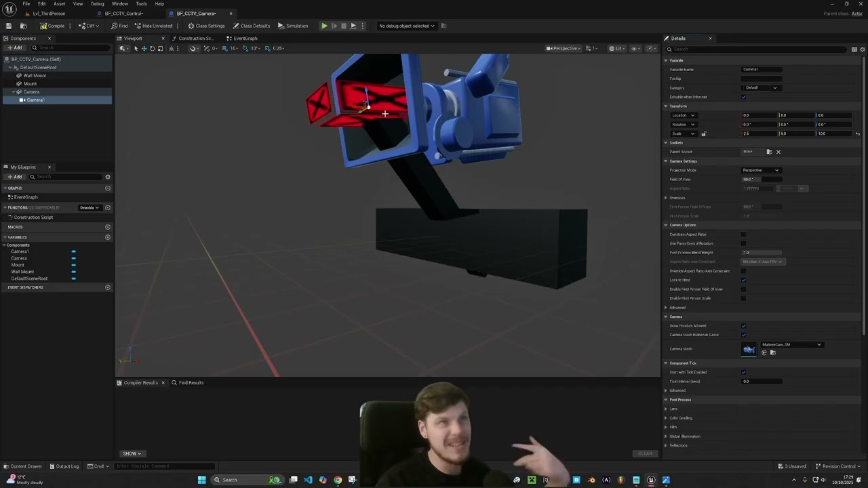Screen dimensions: 868x488
Task: Open the Asset menu
Action: tap(60, 3)
